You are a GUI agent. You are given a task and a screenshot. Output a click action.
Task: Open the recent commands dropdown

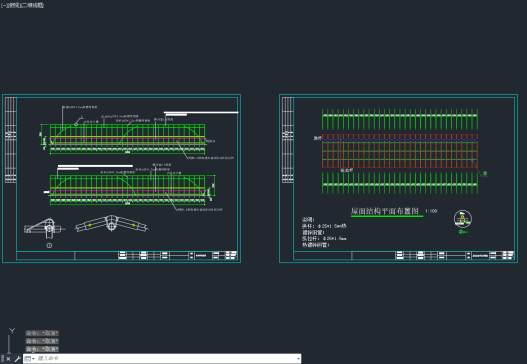click(30, 359)
